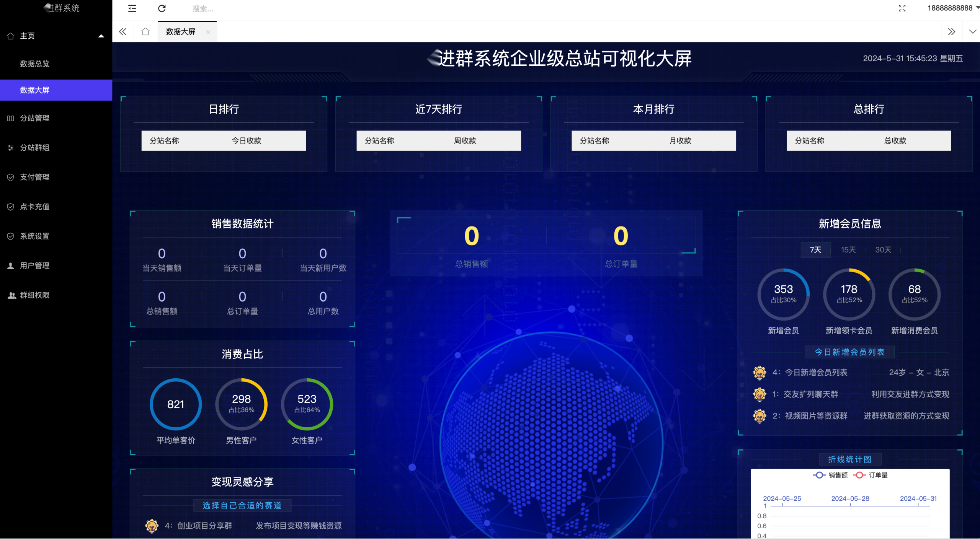Click the lightbulb icon beside 创业项目分享群

pyautogui.click(x=152, y=526)
